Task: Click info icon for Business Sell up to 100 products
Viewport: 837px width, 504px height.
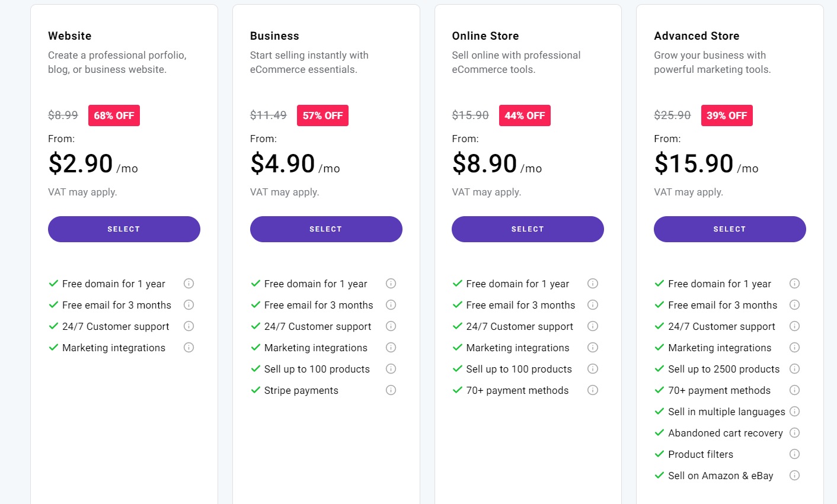Action: (x=391, y=369)
